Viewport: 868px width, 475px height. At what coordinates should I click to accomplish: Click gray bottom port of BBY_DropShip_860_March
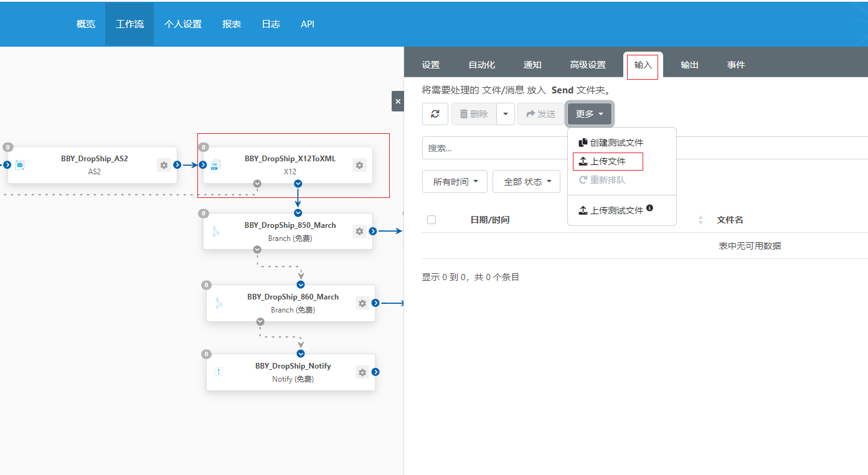tap(260, 322)
